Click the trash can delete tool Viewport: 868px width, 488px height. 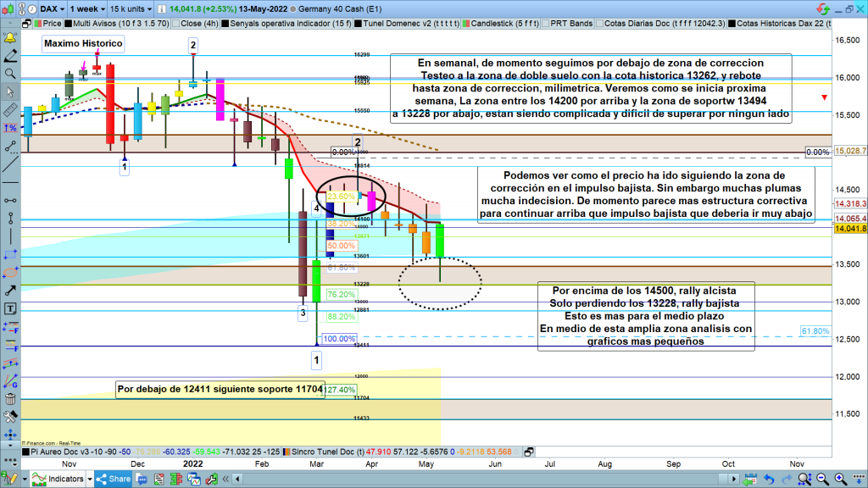(11, 398)
